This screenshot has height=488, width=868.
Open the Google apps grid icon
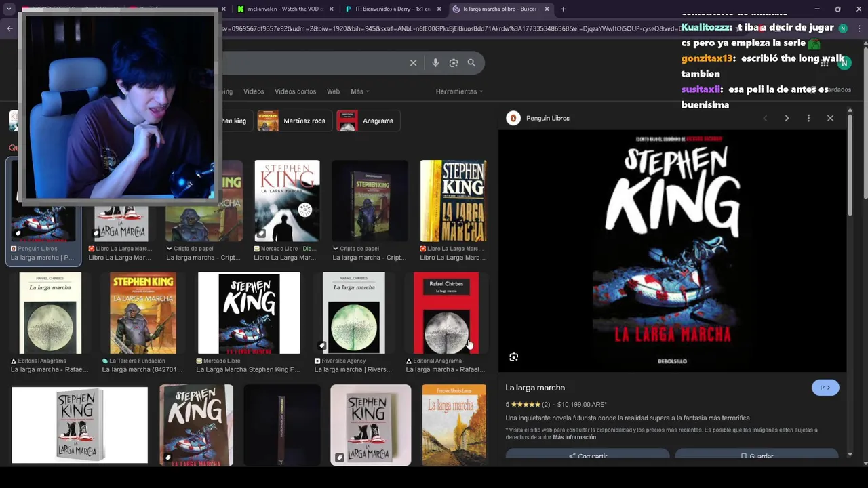825,63
